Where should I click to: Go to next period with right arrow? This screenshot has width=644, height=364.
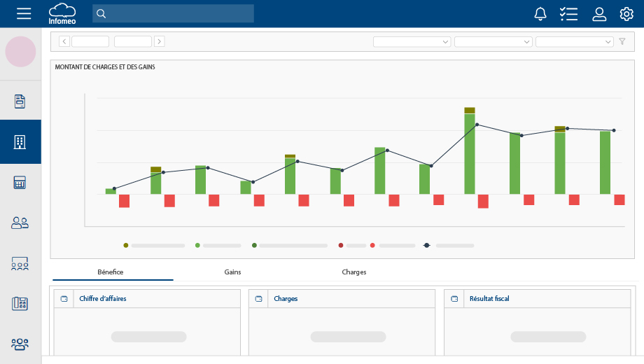pyautogui.click(x=160, y=41)
